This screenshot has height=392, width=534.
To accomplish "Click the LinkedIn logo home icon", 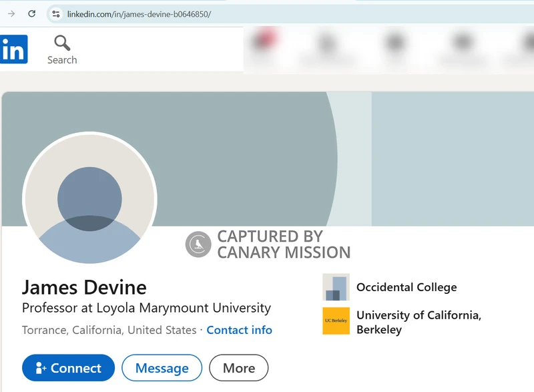I will (x=13, y=49).
